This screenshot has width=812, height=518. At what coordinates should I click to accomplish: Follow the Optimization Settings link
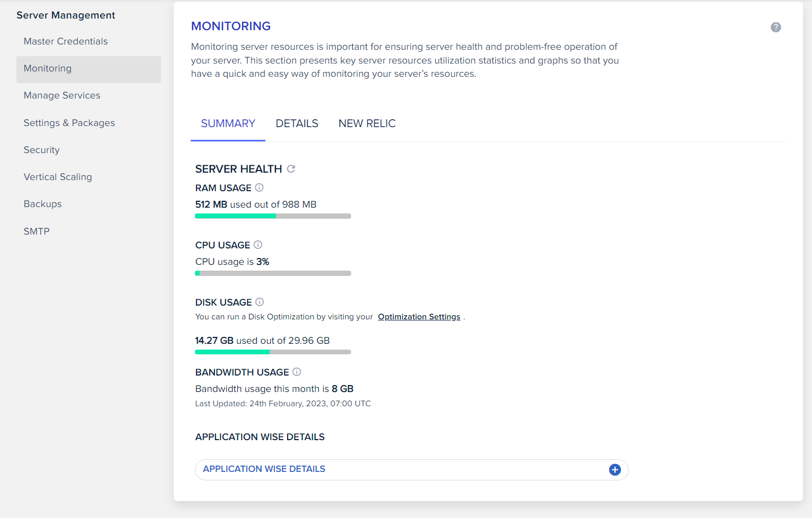(x=419, y=317)
